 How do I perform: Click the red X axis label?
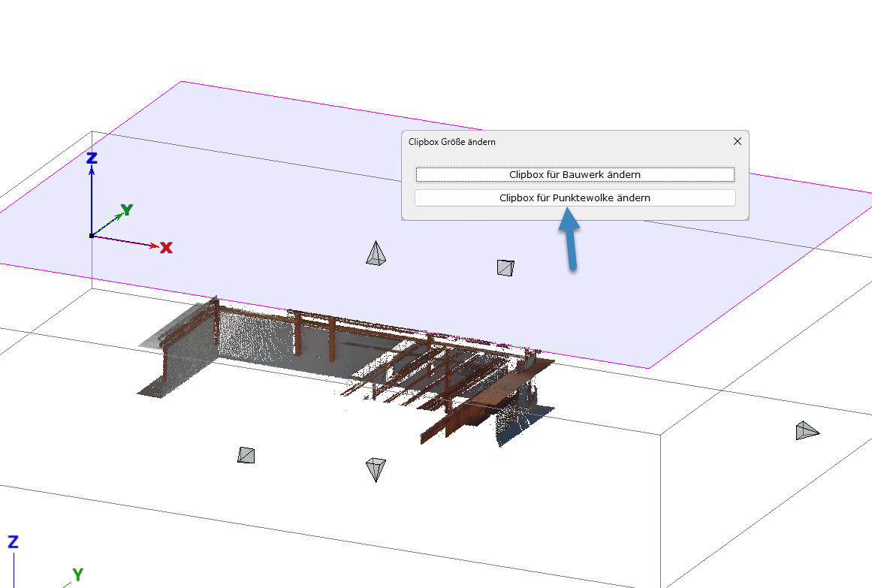click(166, 247)
